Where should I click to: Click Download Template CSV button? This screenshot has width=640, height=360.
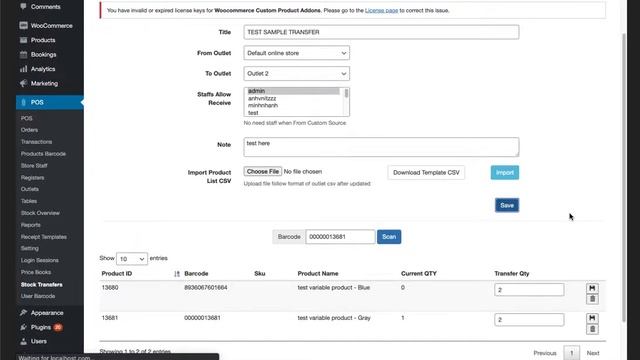(426, 173)
